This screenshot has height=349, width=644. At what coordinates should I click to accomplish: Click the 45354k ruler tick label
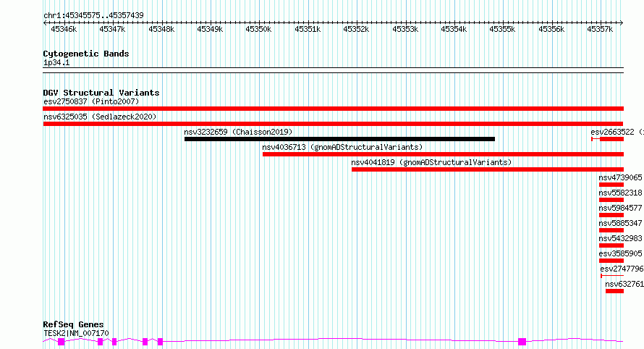tap(454, 30)
